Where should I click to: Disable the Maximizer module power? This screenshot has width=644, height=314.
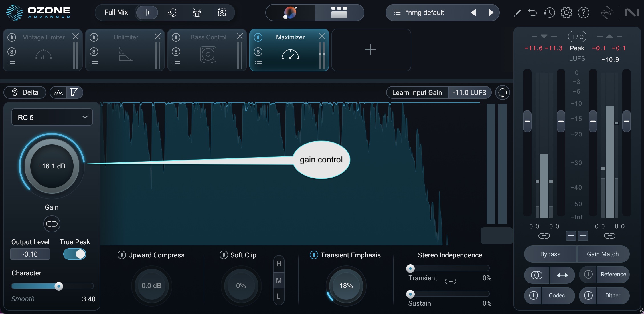tap(258, 37)
